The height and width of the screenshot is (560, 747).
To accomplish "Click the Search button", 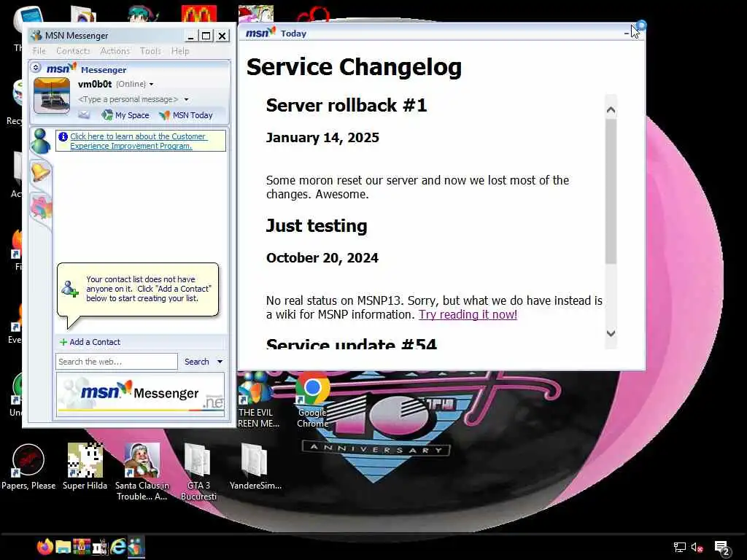I will coord(197,362).
